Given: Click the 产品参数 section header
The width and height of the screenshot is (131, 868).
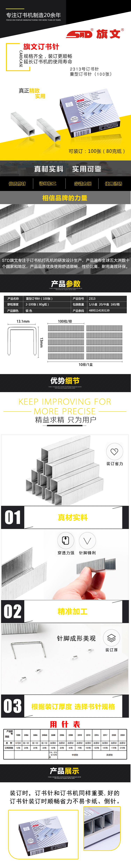Looking at the screenshot, I should (x=65, y=284).
